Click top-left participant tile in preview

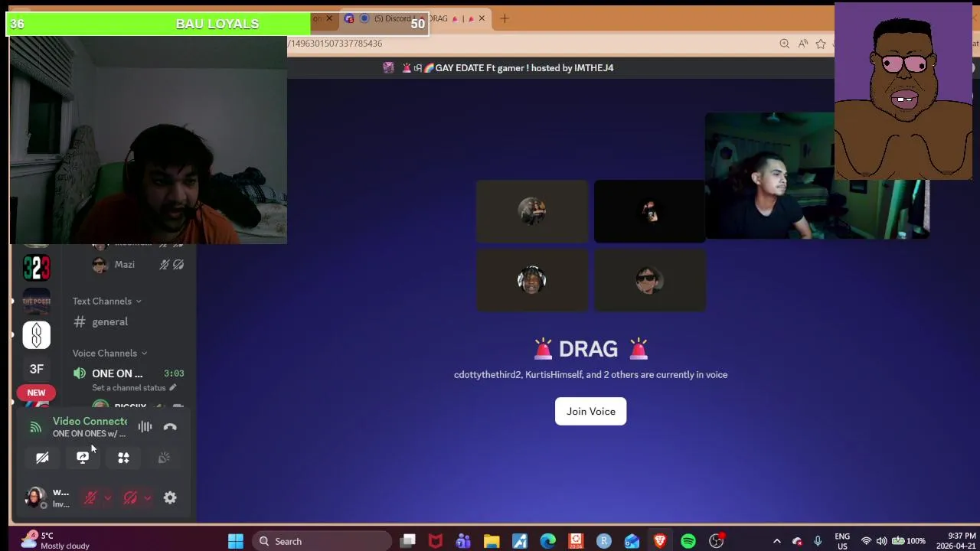tap(531, 211)
